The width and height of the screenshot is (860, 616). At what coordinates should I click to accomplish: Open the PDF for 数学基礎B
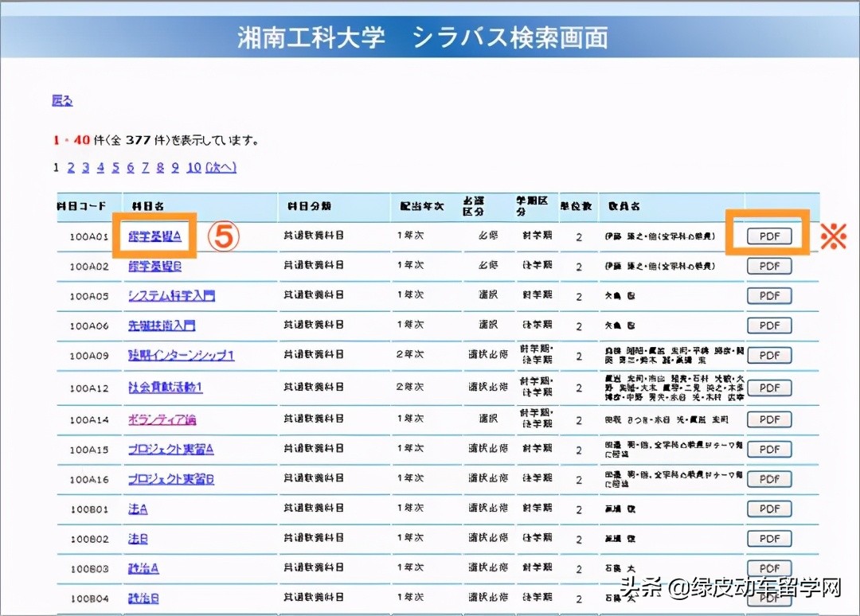point(768,266)
